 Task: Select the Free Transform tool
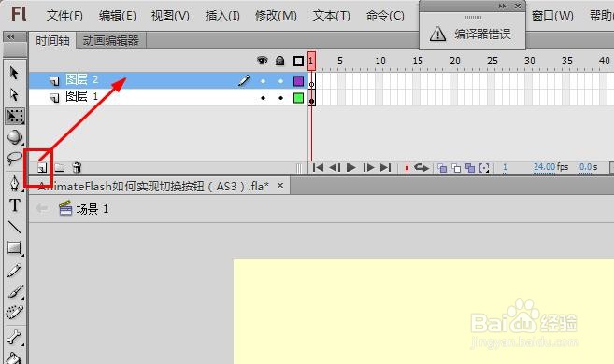click(x=15, y=116)
